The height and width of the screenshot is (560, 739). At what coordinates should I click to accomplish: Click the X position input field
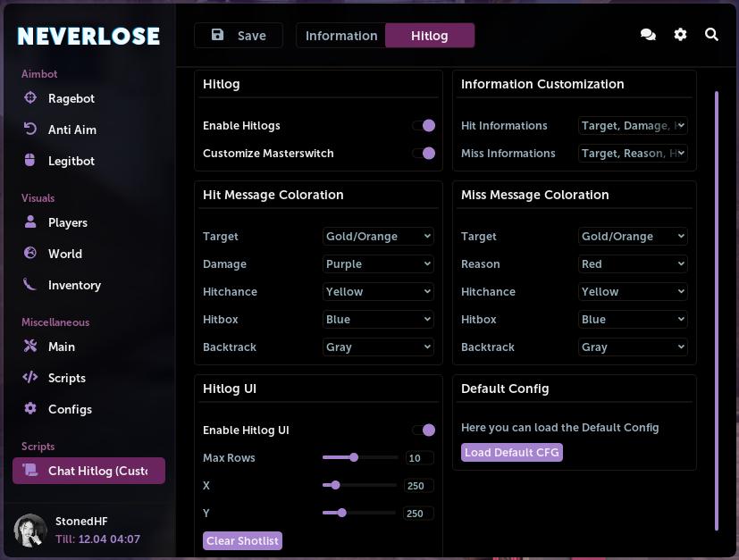tap(418, 485)
